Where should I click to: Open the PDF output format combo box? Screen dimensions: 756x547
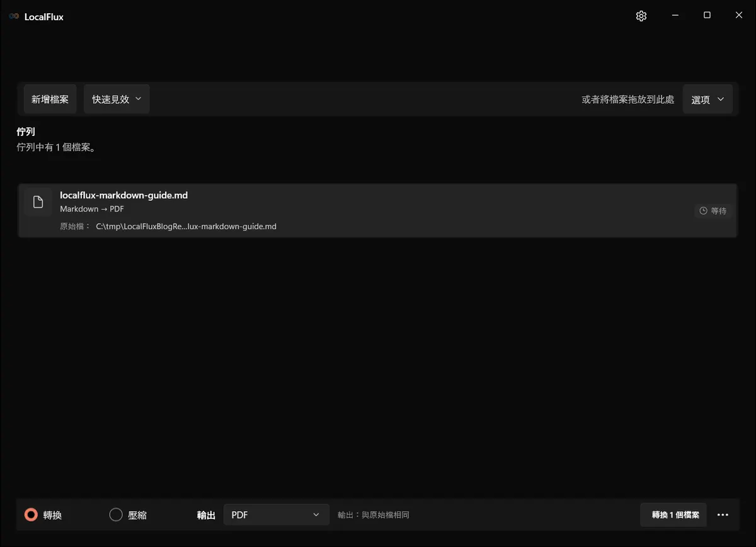[277, 515]
